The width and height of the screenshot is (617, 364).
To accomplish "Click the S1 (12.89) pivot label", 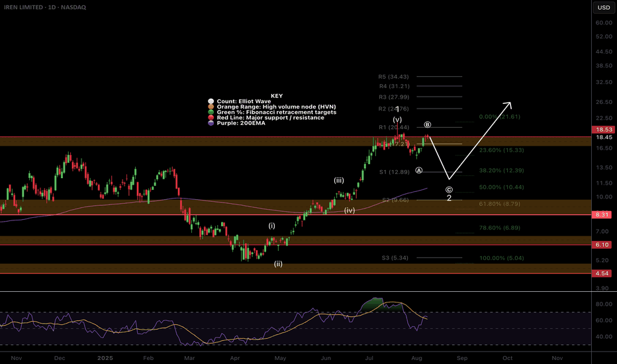I will 395,172.
